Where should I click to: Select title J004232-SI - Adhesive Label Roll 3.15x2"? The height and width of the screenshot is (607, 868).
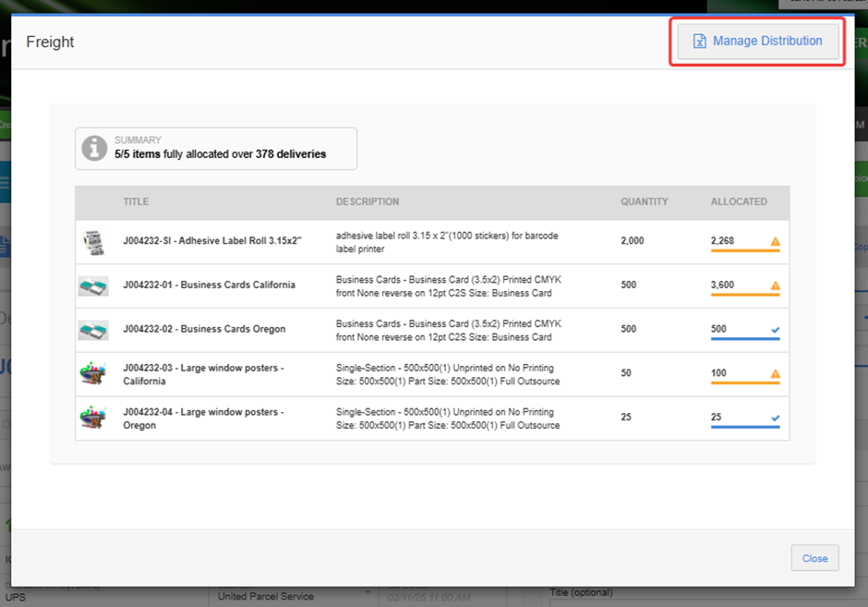pyautogui.click(x=212, y=241)
